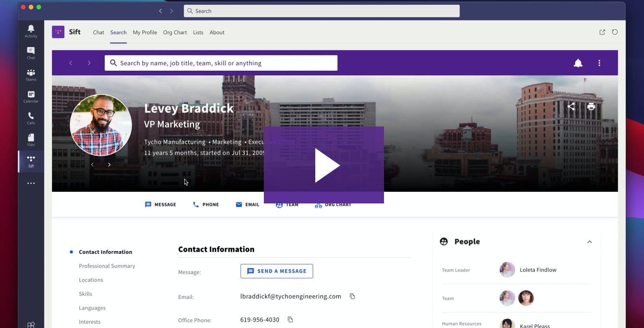Click the Tycho Manufacturing company name
Viewport: 644px width, 328px height.
click(x=174, y=142)
